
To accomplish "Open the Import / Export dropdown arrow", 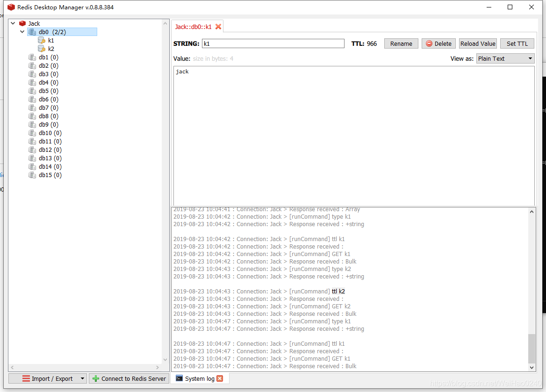I will click(82, 378).
